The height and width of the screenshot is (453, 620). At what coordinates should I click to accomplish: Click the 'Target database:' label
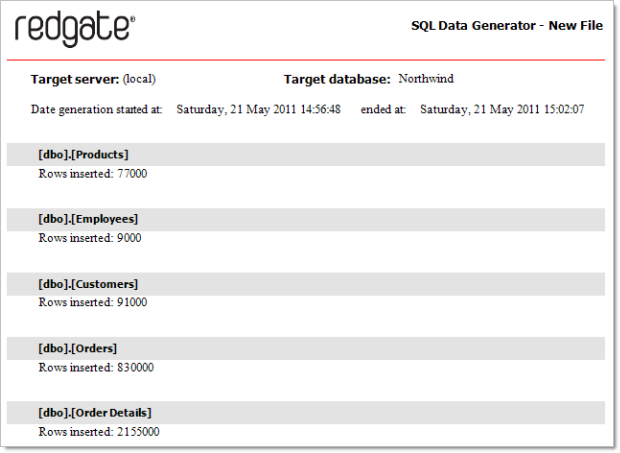pyautogui.click(x=337, y=79)
